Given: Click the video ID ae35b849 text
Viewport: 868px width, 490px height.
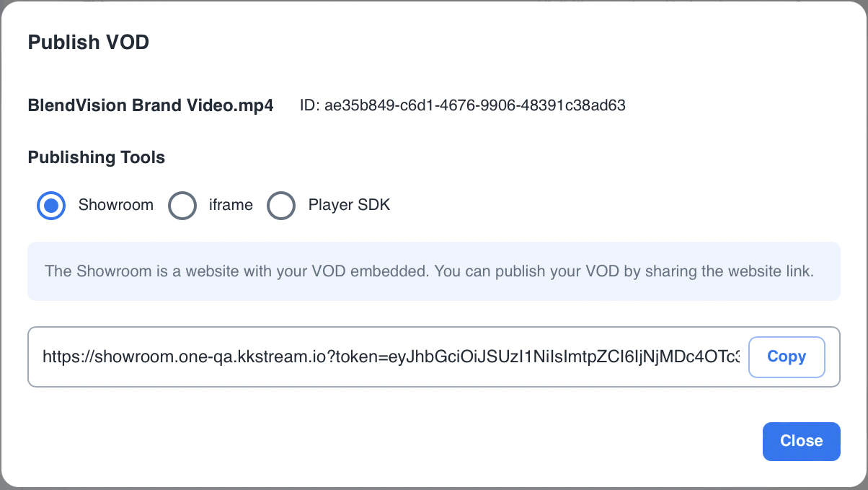Looking at the screenshot, I should 474,105.
